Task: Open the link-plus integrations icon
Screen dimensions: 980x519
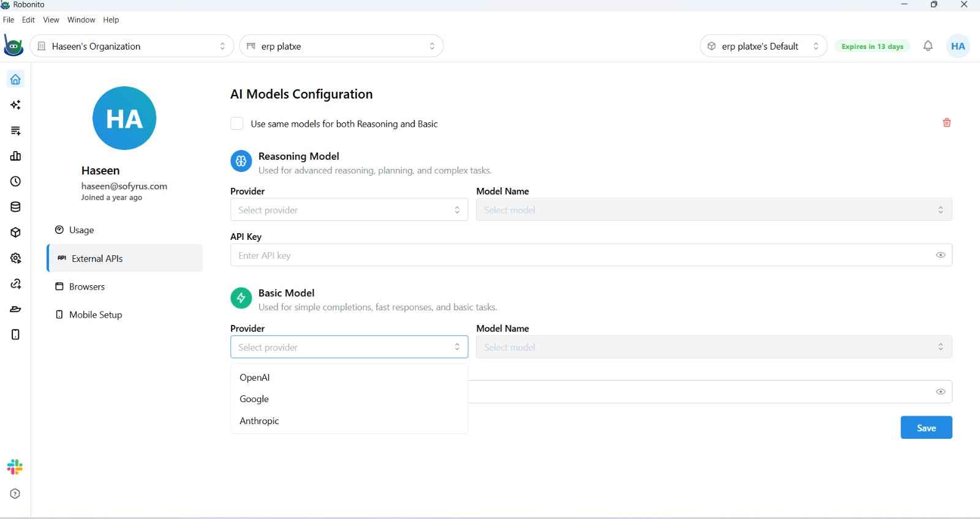Action: click(x=15, y=284)
